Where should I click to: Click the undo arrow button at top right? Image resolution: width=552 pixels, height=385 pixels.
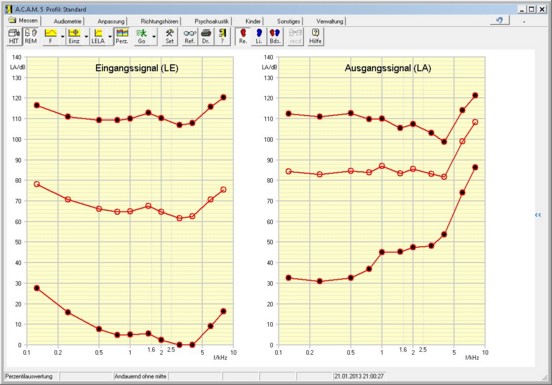click(500, 20)
